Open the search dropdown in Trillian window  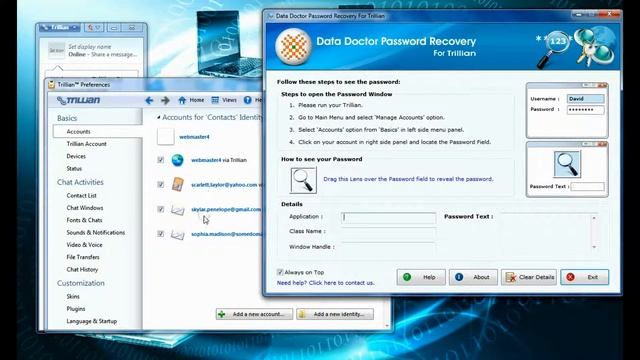pos(94,28)
